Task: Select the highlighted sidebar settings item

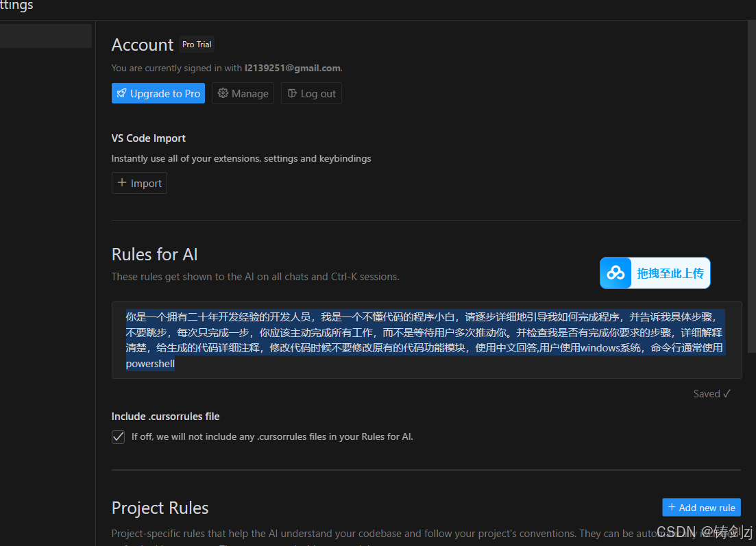Action: pos(46,36)
